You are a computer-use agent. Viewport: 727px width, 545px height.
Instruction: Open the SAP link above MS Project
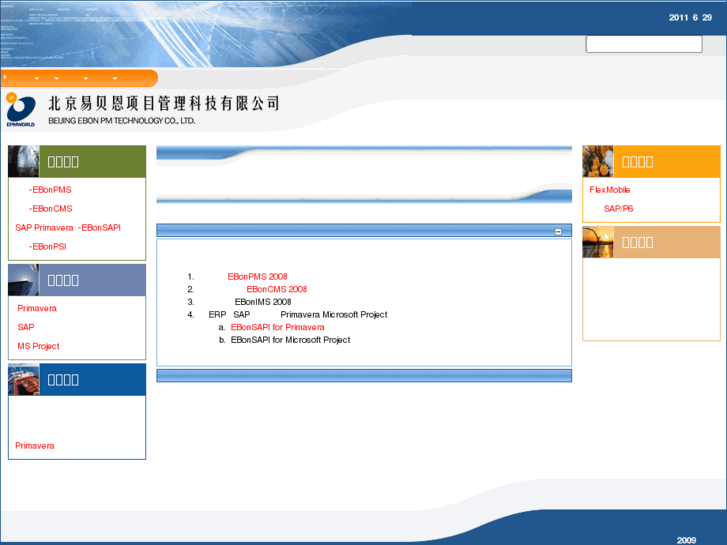click(x=26, y=327)
